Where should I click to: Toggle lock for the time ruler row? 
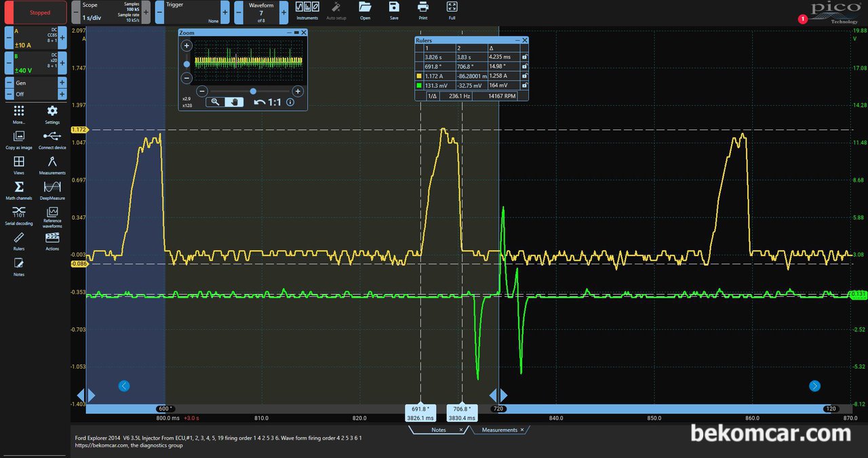(x=524, y=58)
